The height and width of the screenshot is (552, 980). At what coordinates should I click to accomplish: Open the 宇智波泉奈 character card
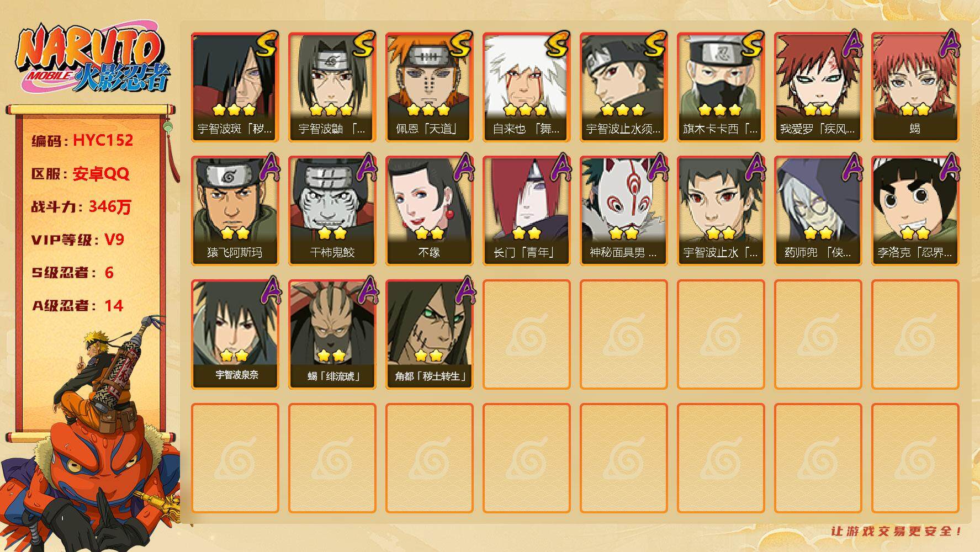pyautogui.click(x=235, y=335)
